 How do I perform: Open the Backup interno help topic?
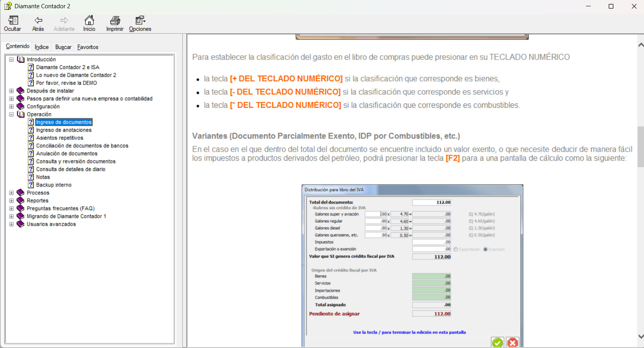point(54,185)
